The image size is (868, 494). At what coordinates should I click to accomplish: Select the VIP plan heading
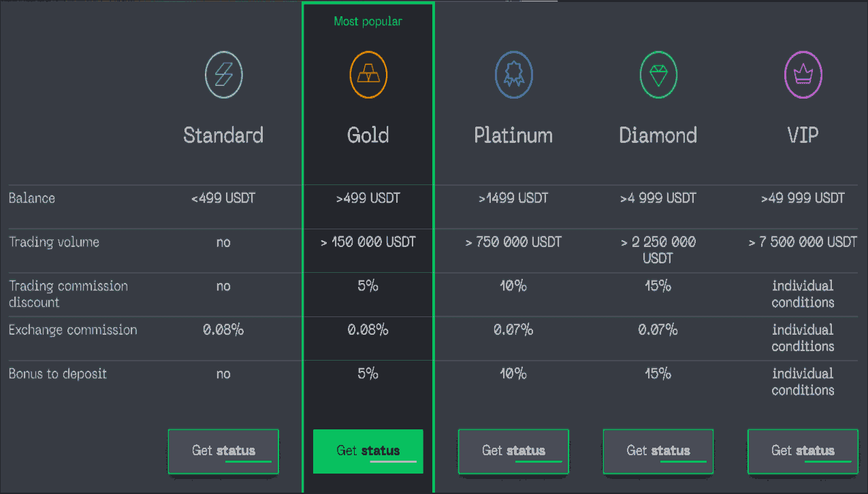803,135
